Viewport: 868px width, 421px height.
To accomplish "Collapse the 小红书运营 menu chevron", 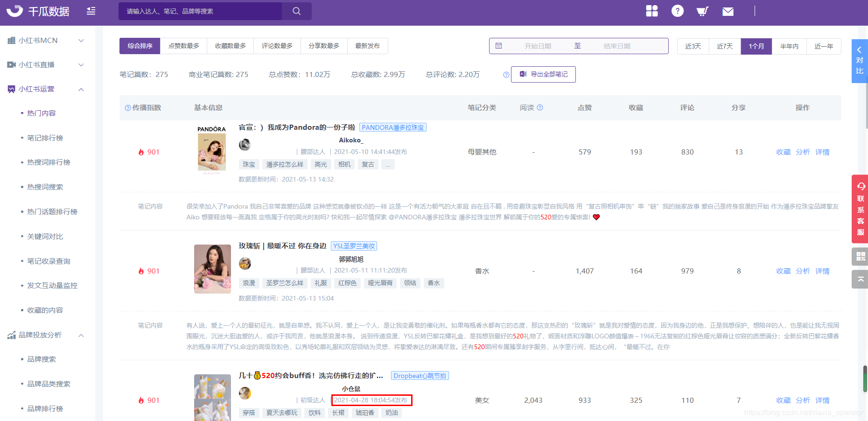I will point(81,89).
